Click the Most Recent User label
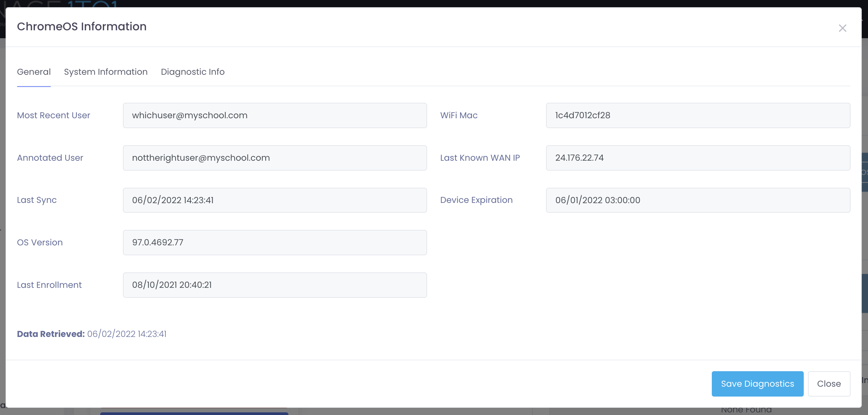 (54, 115)
